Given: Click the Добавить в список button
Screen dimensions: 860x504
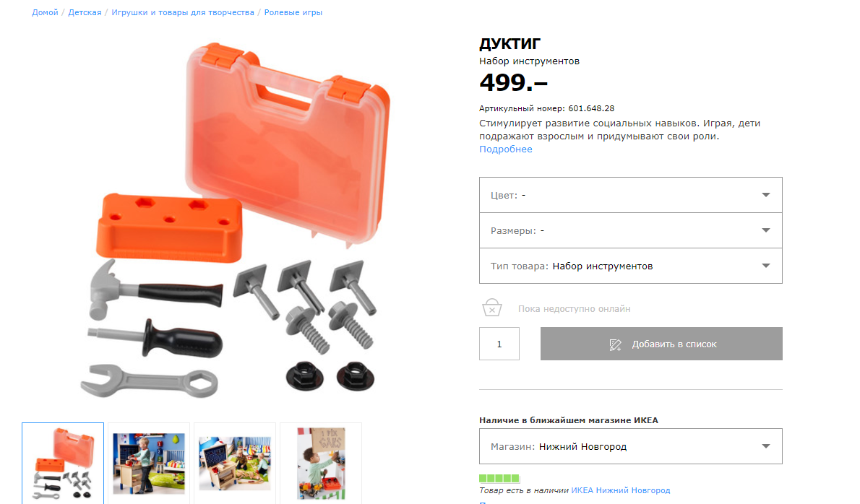Looking at the screenshot, I should 661,344.
